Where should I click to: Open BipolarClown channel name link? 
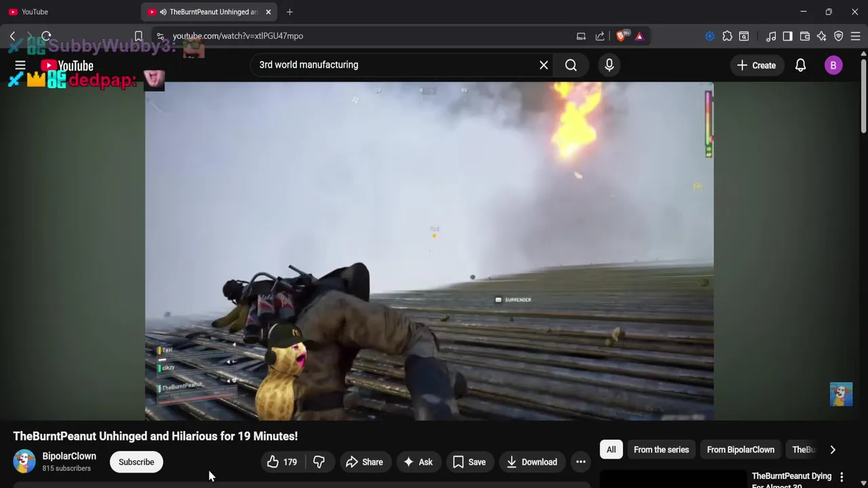point(69,456)
